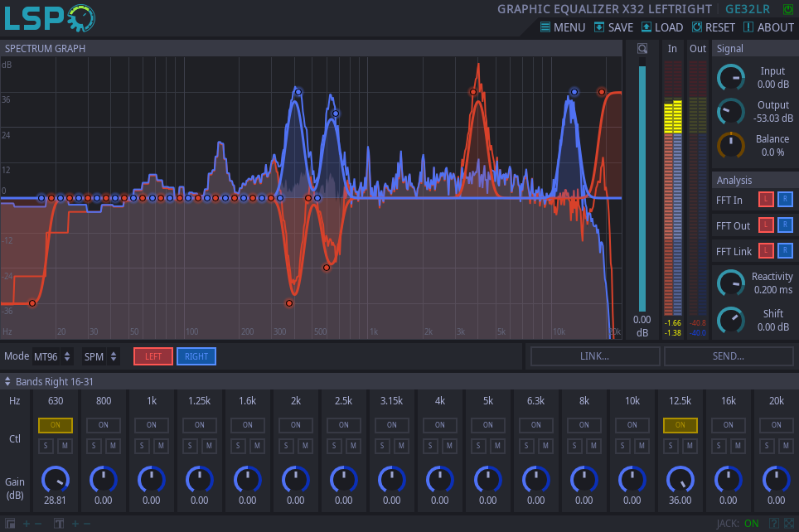The width and height of the screenshot is (799, 532).
Task: Click the 12.5k gain knob
Action: [680, 480]
